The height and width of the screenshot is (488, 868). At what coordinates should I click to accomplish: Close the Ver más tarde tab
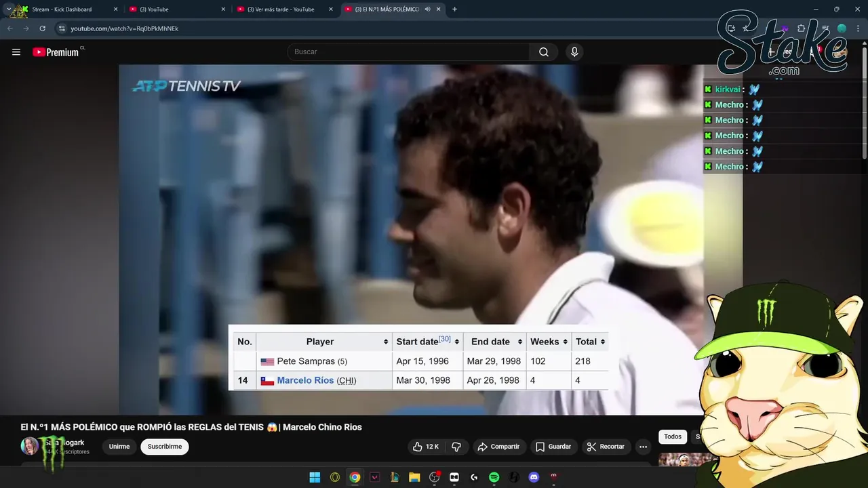click(331, 9)
